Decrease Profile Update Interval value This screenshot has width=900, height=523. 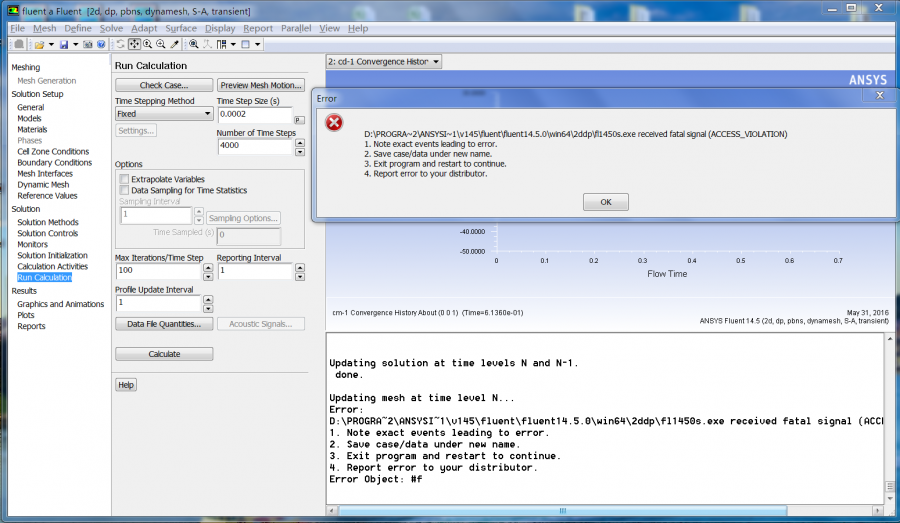coord(208,308)
